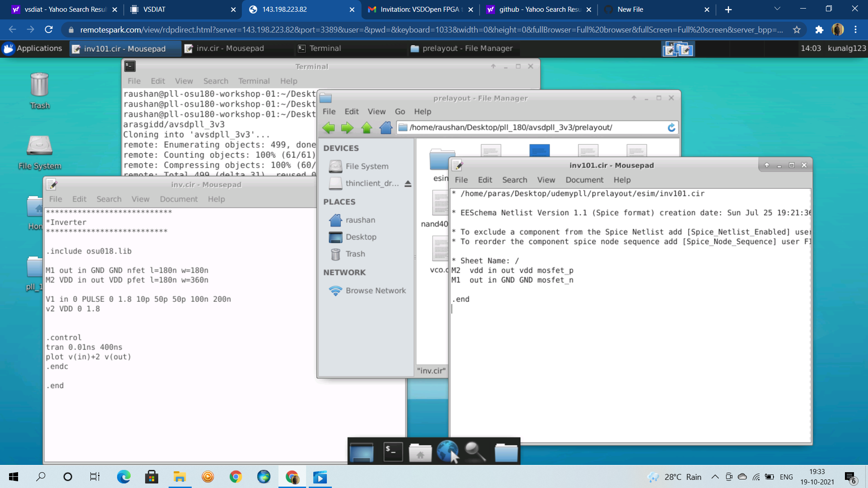Click the Windows Start button
868x488 pixels.
click(14, 477)
